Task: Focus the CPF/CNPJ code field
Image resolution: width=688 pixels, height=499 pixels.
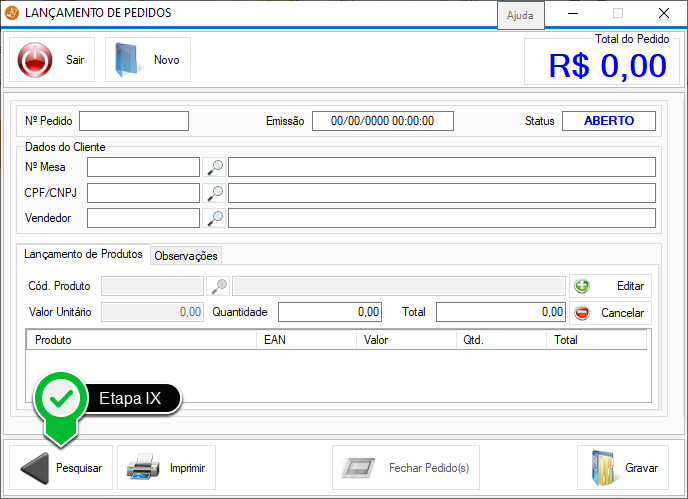Action: (x=143, y=193)
